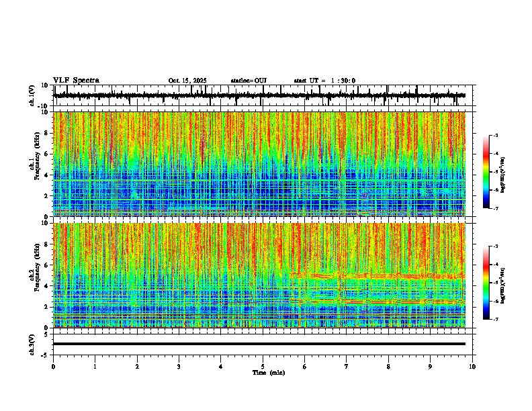The image size is (532, 411).
Task: Click the "-7" label on ch.2 color bar
Action: pos(496,320)
